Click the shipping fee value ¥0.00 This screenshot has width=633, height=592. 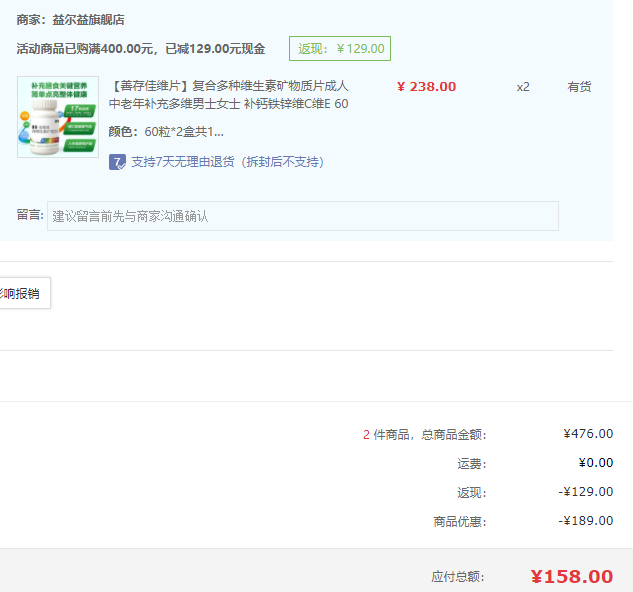596,463
